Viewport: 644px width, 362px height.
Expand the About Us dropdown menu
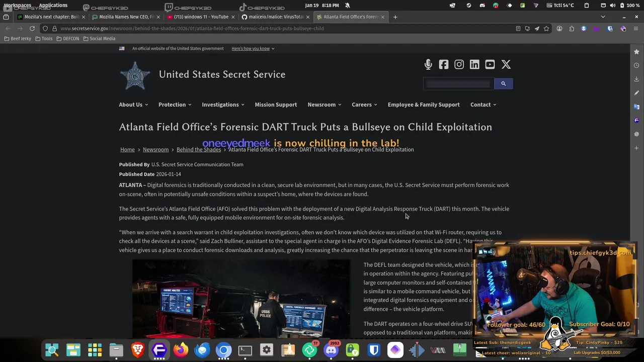click(133, 105)
